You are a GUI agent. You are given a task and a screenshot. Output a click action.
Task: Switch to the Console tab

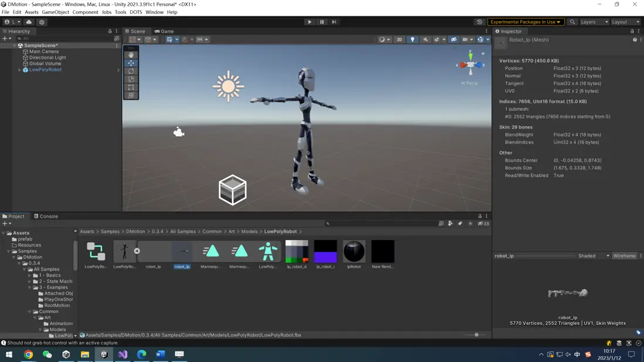[x=46, y=216]
